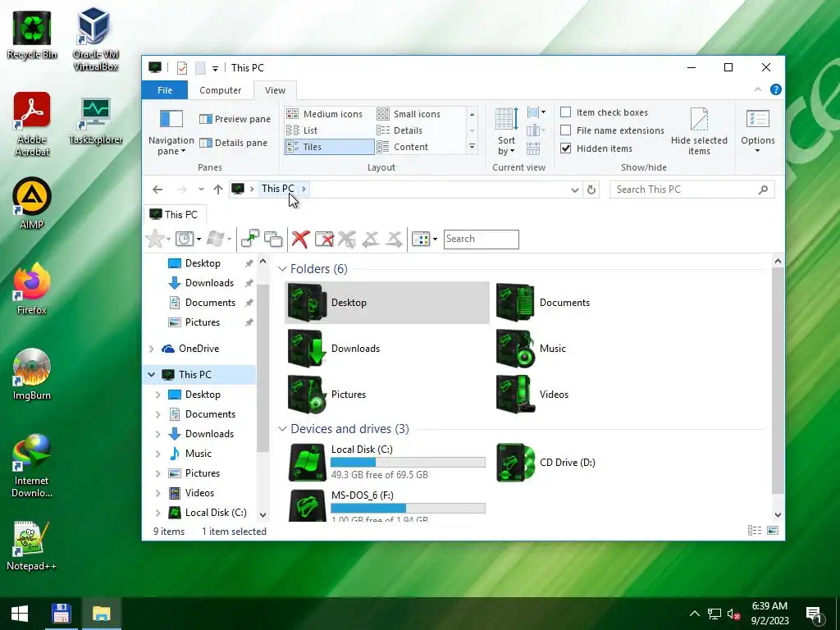Click in the Search This PC box
Screen dimensions: 840x630
tap(692, 189)
